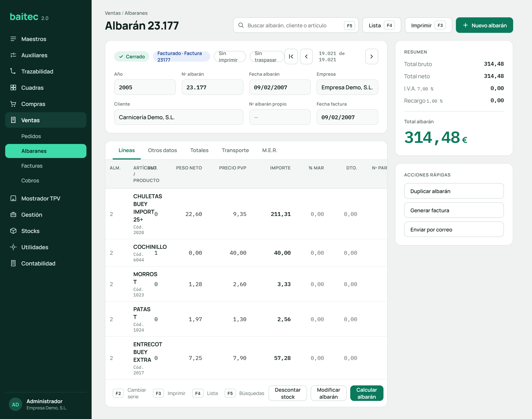
Task: Click Modificar albarán button
Action: pyautogui.click(x=328, y=393)
